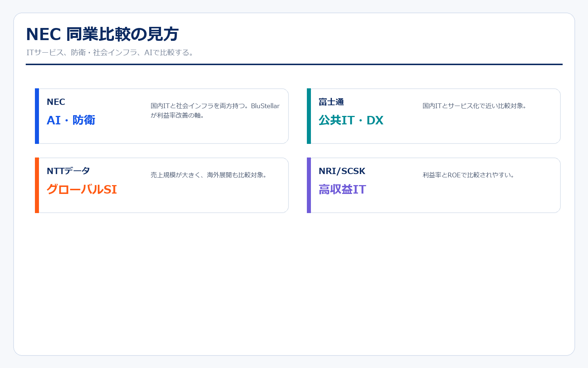Click the text '売上規模が大きく、海外展開も比較対象。'

click(x=208, y=175)
